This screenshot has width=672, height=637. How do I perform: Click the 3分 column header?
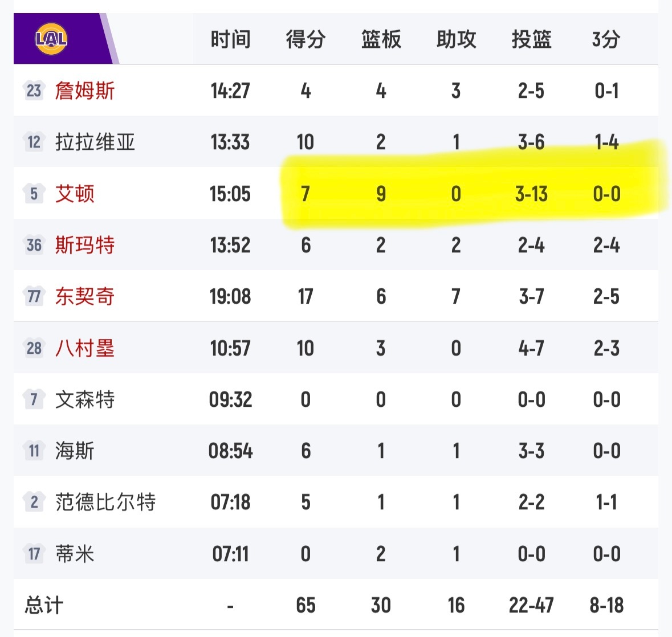606,39
